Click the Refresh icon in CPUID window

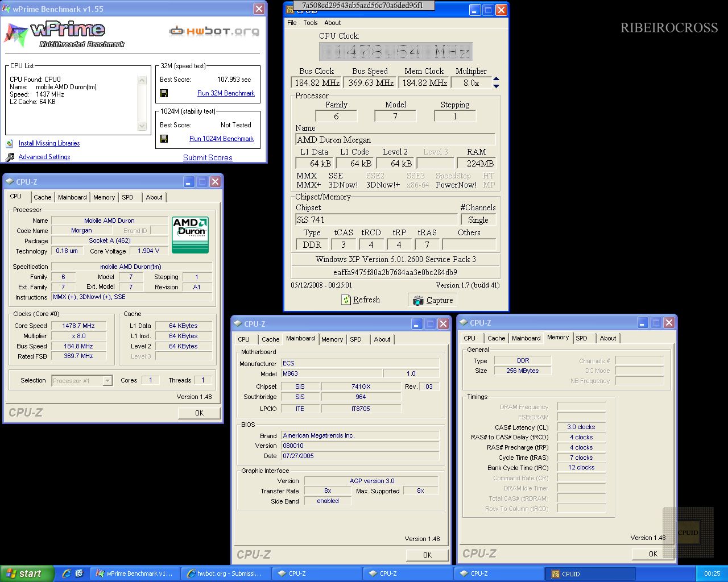pyautogui.click(x=346, y=300)
